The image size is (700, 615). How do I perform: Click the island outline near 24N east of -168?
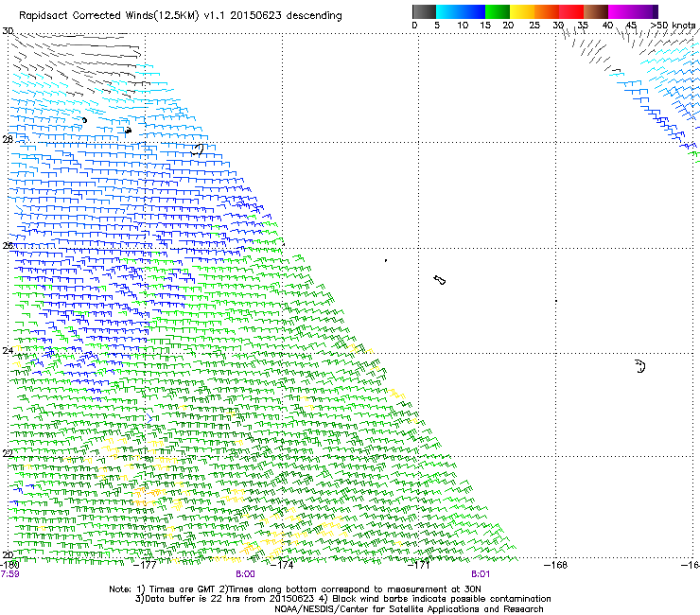(640, 366)
